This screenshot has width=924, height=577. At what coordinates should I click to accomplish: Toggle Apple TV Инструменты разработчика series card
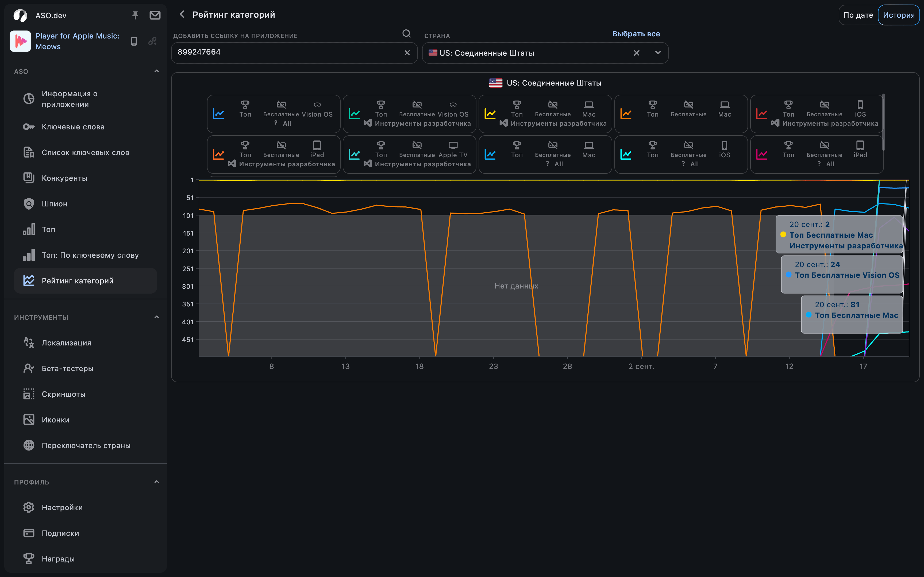point(409,155)
